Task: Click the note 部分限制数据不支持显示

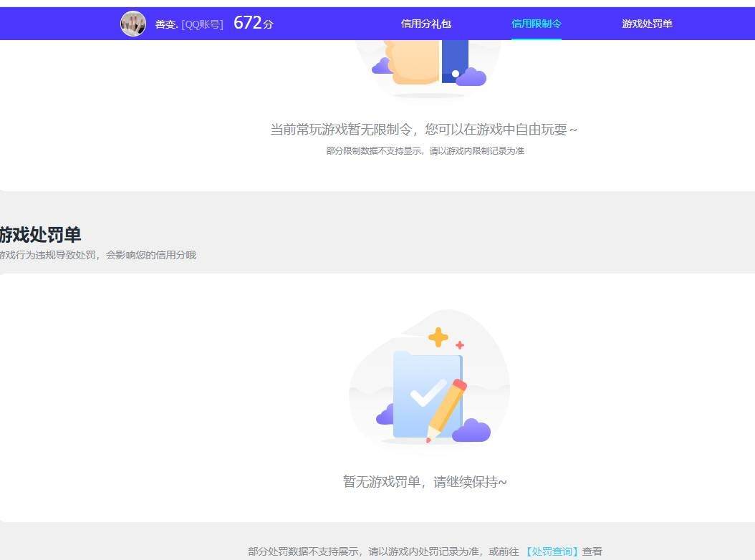Action: coord(425,150)
